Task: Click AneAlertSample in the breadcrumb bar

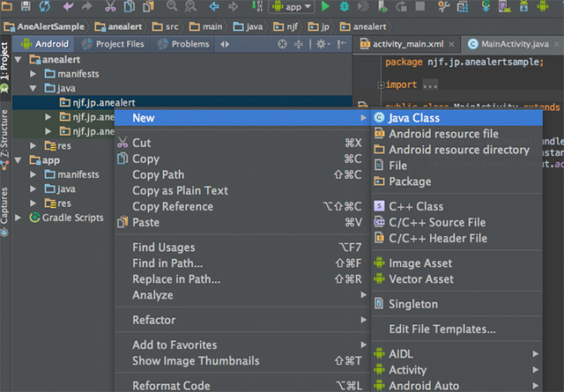Action: point(44,26)
